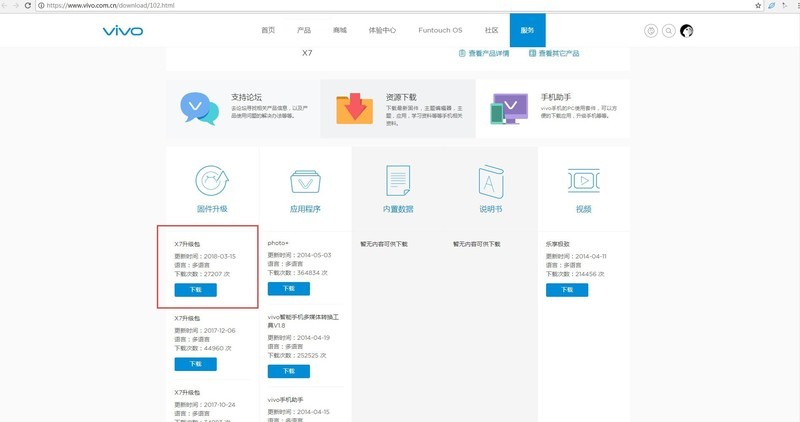Image resolution: width=800 pixels, height=422 pixels.
Task: Bookmark page with the star icon
Action: pos(758,5)
